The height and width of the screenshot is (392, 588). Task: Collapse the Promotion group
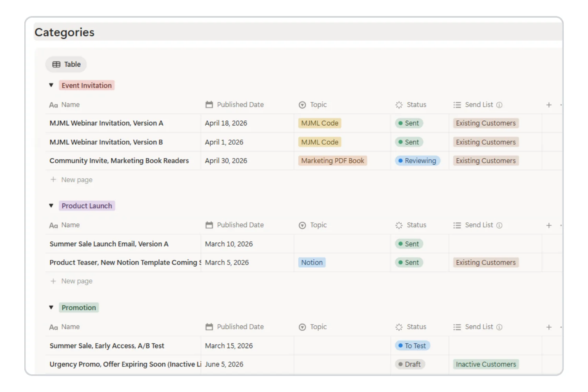(x=51, y=307)
